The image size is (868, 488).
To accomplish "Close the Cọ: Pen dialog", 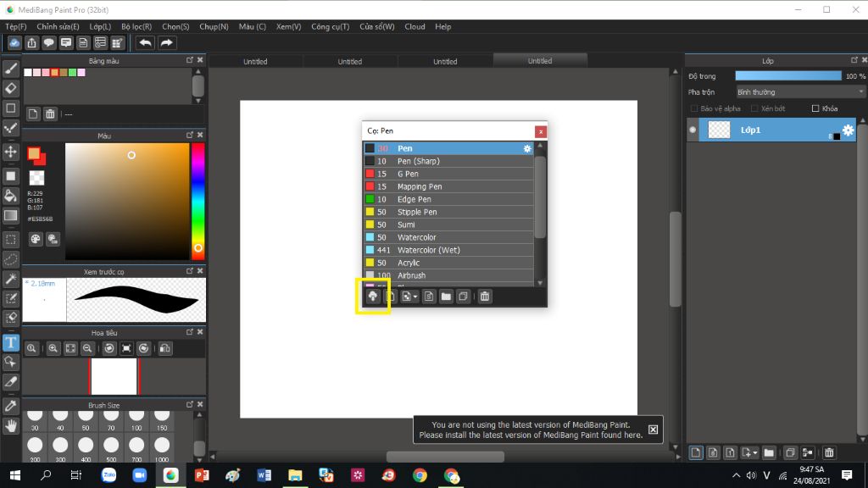I will click(541, 131).
